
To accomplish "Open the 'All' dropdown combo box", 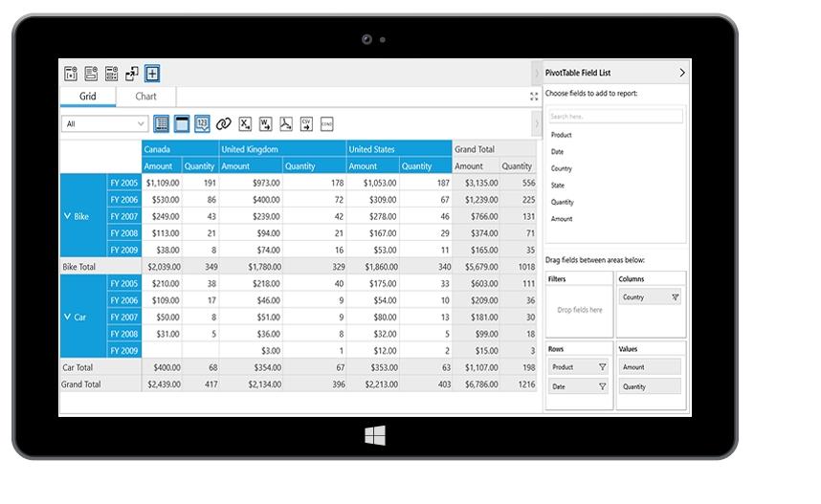I will [142, 123].
